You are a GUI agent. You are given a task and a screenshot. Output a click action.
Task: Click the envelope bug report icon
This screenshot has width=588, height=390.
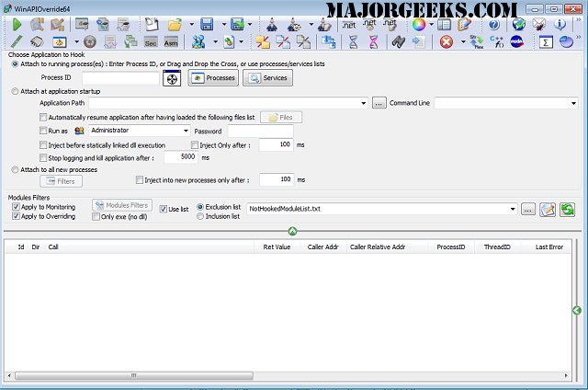[539, 25]
